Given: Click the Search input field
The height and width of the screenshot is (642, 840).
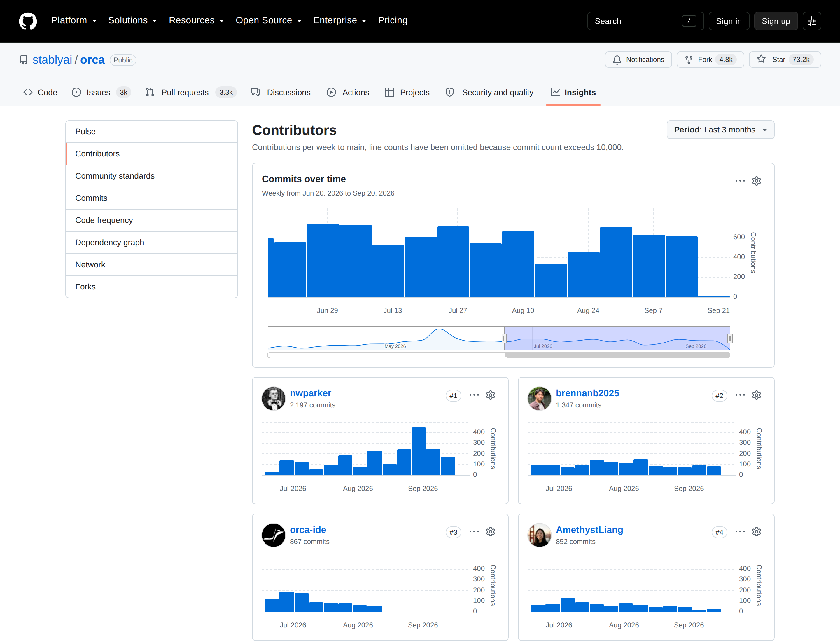Looking at the screenshot, I should [x=645, y=21].
